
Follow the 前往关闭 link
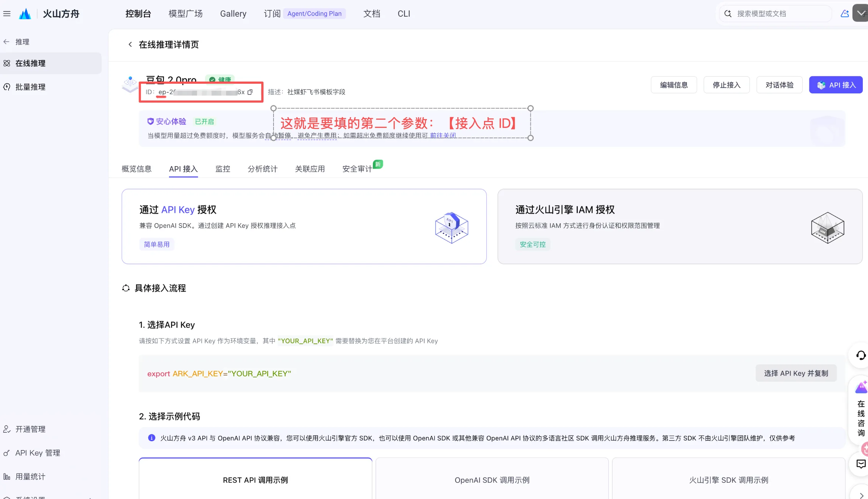point(443,136)
